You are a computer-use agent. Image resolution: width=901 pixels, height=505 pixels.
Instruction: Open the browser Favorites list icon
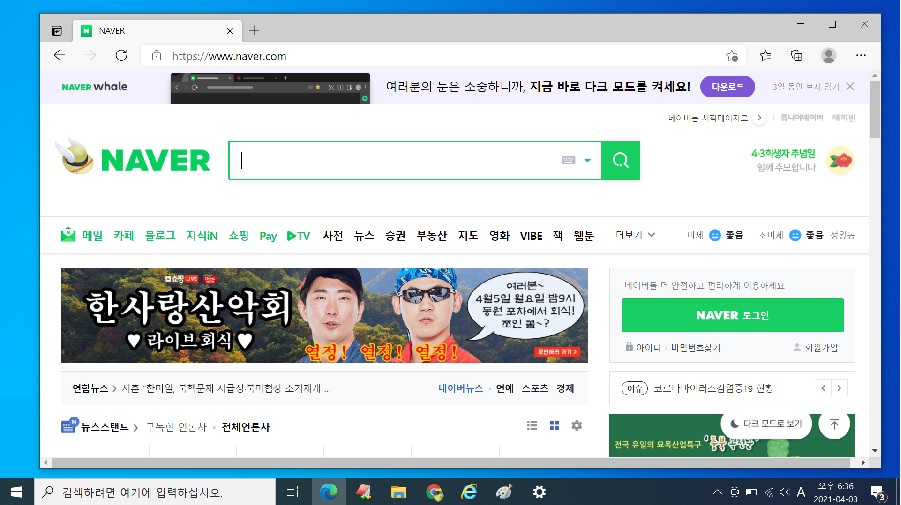(765, 55)
